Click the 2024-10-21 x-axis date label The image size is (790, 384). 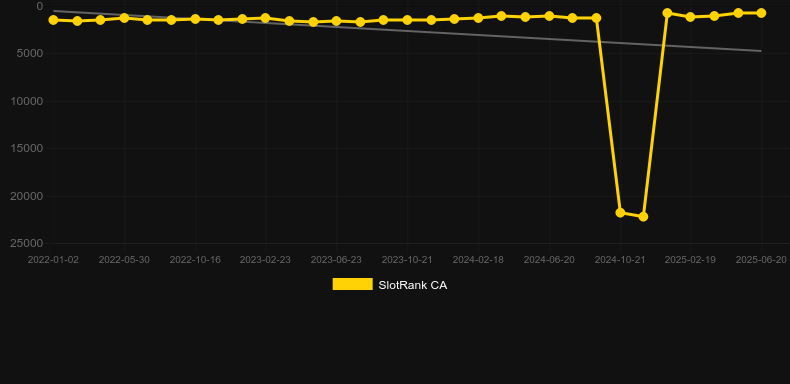(x=620, y=260)
